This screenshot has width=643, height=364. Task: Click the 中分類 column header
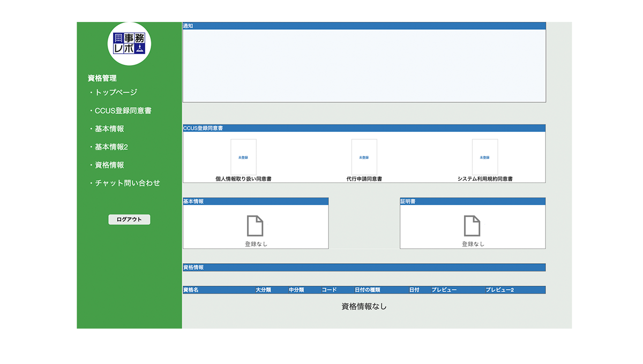click(x=296, y=290)
